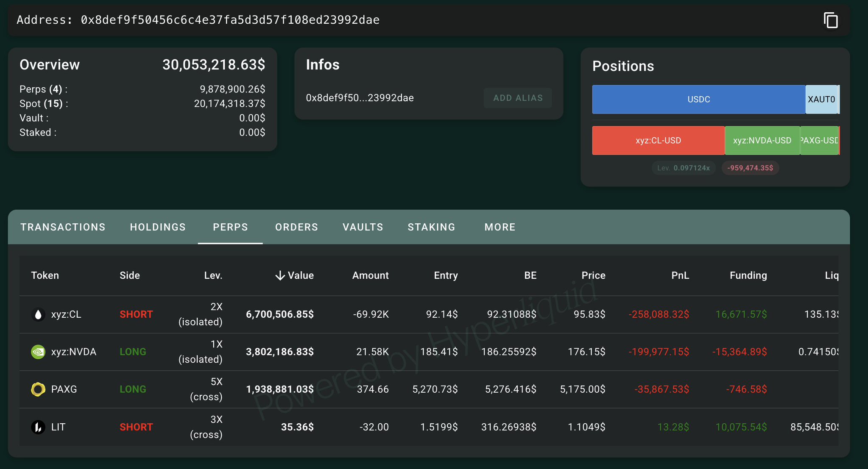This screenshot has width=868, height=469.
Task: Click the PAXG gold ring token icon
Action: (x=38, y=389)
